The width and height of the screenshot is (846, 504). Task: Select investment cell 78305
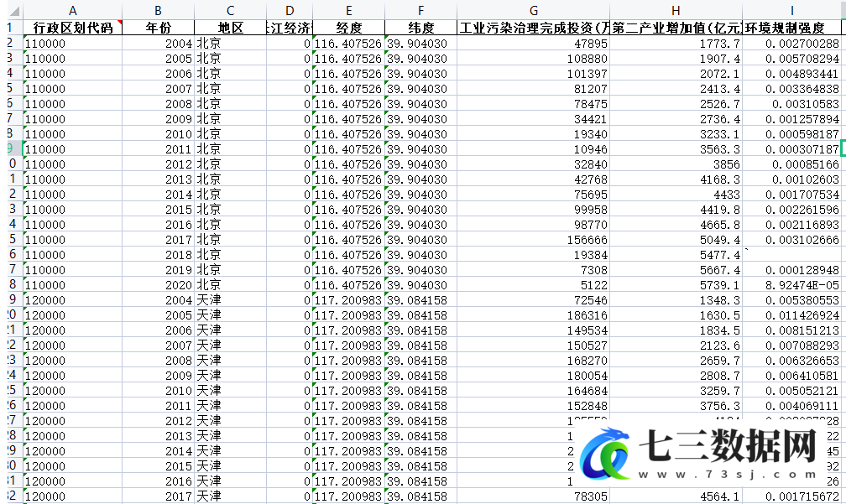(534, 496)
